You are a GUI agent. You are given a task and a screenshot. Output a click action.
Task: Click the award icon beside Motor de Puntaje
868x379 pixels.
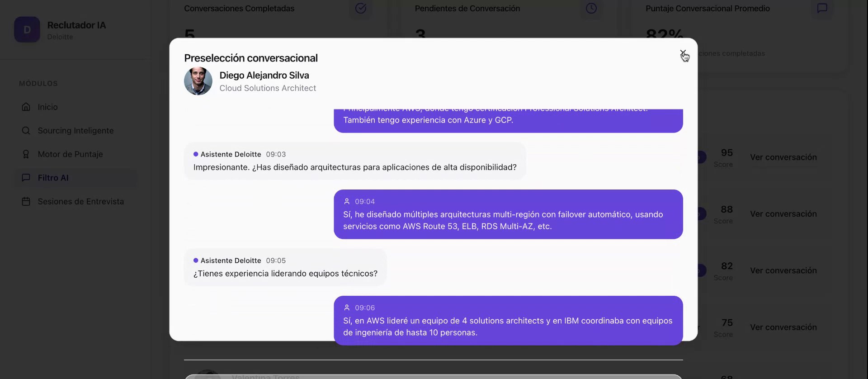pos(26,154)
